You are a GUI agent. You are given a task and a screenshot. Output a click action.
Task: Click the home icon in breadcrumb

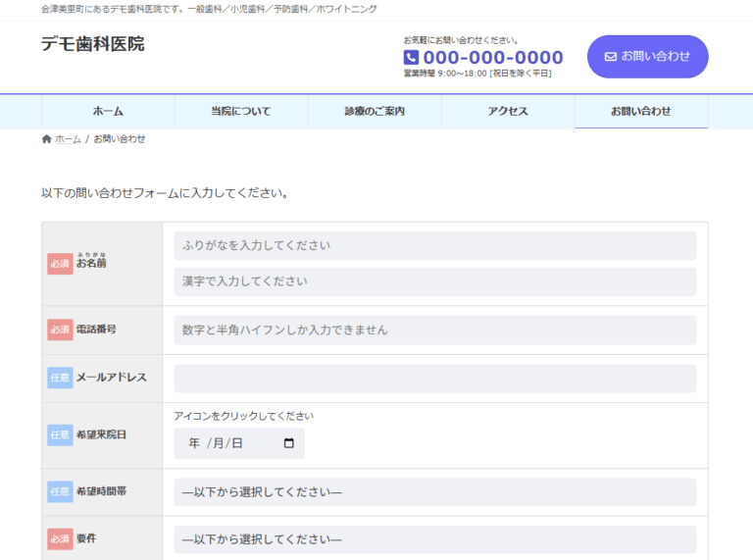click(46, 139)
